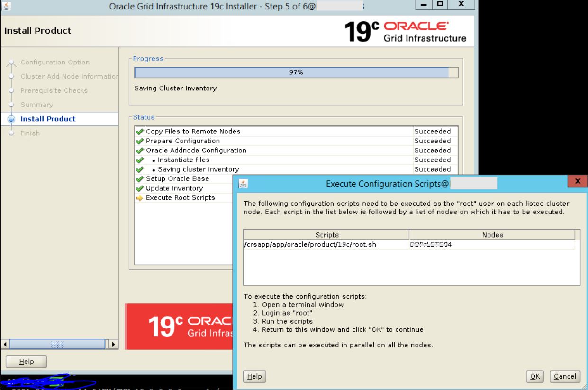The width and height of the screenshot is (588, 390).
Task: Click the Saving Cluster Inventory progress bar
Action: [x=295, y=71]
